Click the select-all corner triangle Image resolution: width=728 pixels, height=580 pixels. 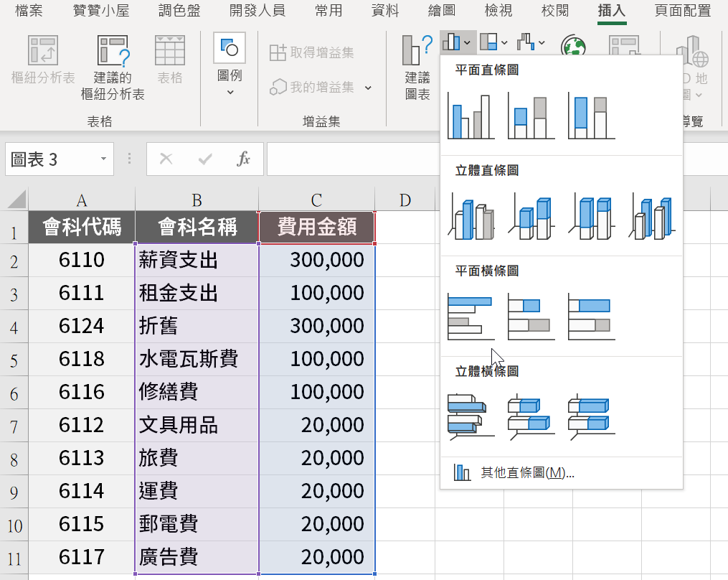(x=16, y=200)
